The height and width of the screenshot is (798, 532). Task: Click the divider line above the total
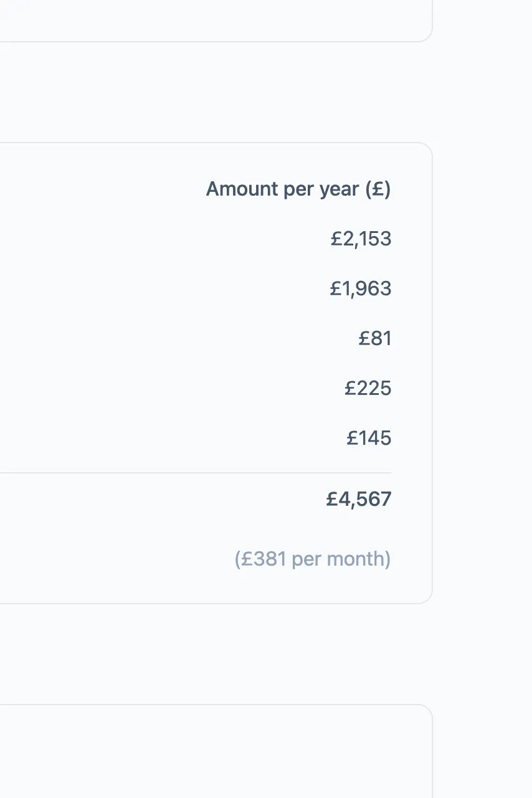coord(196,473)
